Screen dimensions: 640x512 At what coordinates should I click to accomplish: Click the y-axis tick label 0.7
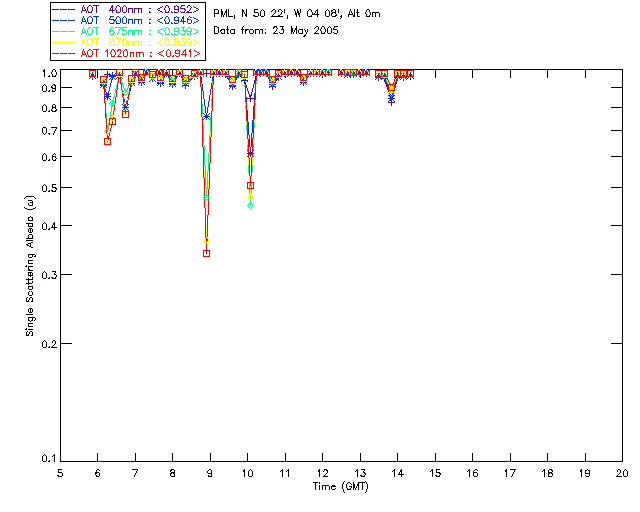tap(49, 131)
